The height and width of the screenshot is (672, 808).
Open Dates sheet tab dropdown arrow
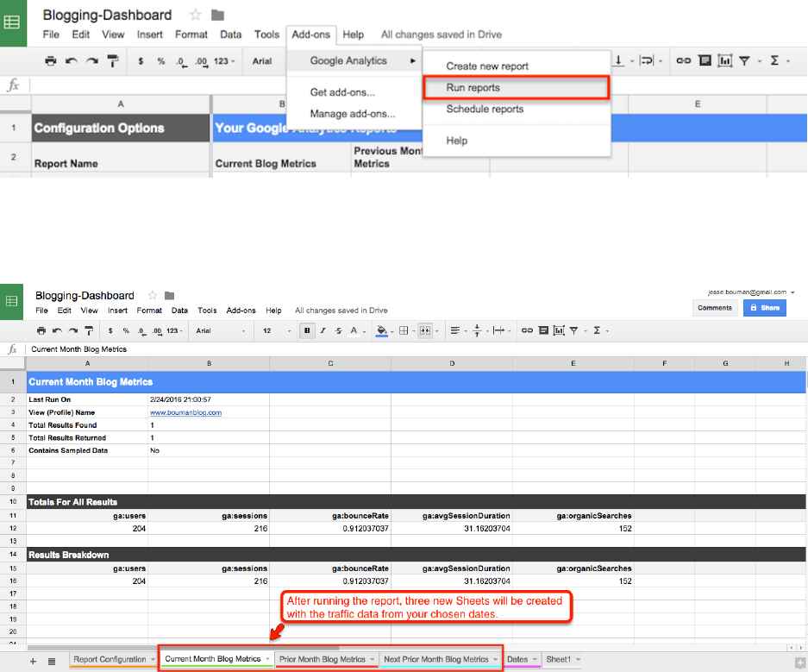click(x=535, y=659)
